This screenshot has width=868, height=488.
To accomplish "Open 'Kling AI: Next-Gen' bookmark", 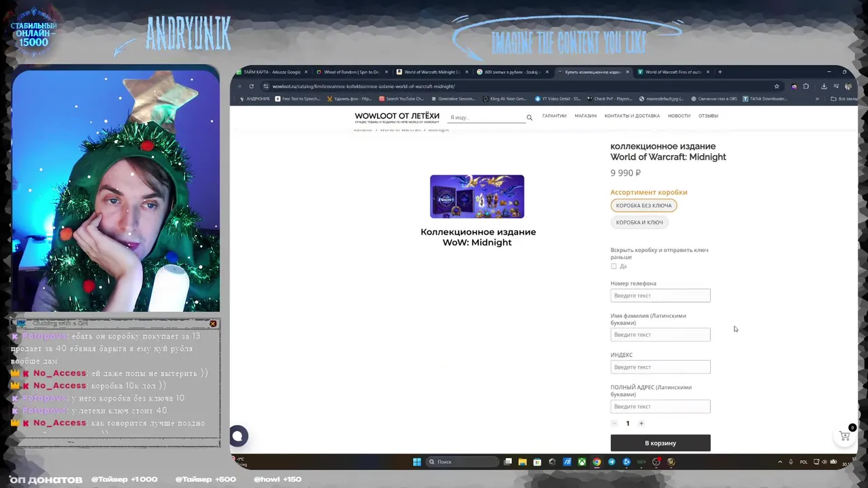I will 505,99.
